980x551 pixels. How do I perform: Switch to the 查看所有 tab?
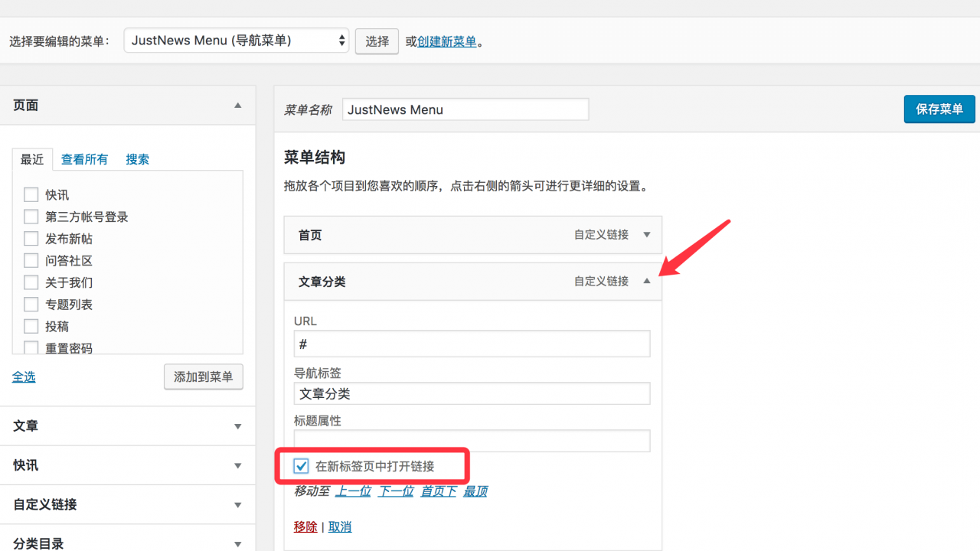84,159
